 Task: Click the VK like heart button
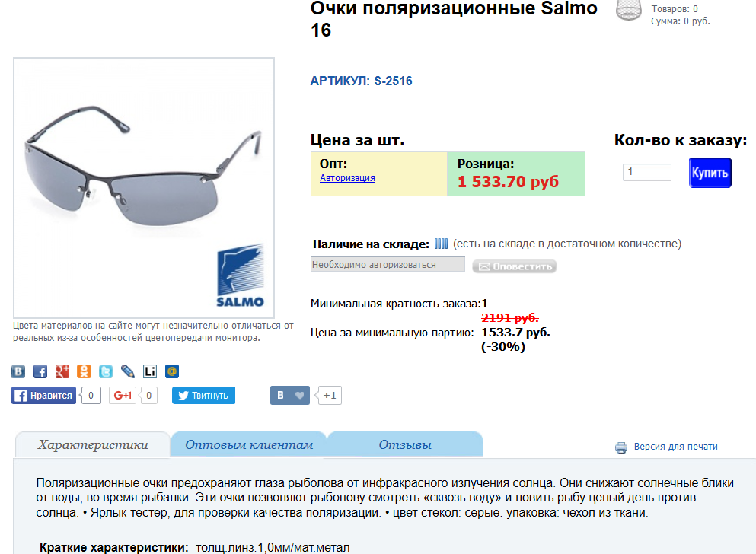pyautogui.click(x=290, y=396)
